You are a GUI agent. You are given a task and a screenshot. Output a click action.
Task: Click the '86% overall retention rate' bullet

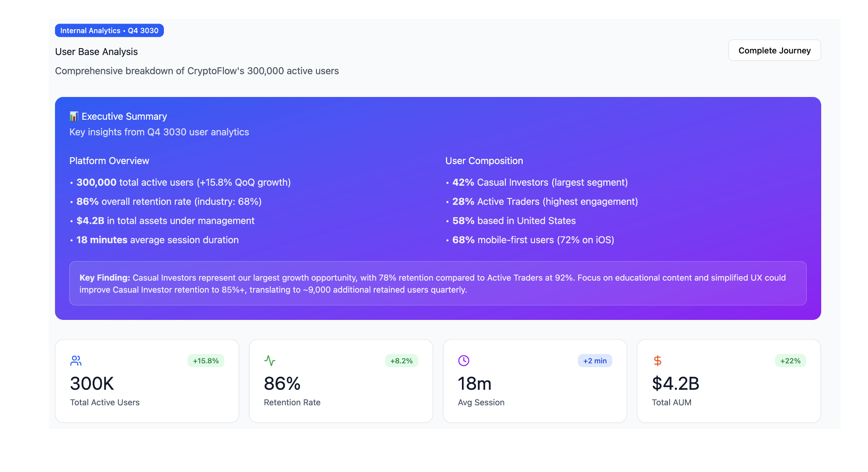pos(166,201)
